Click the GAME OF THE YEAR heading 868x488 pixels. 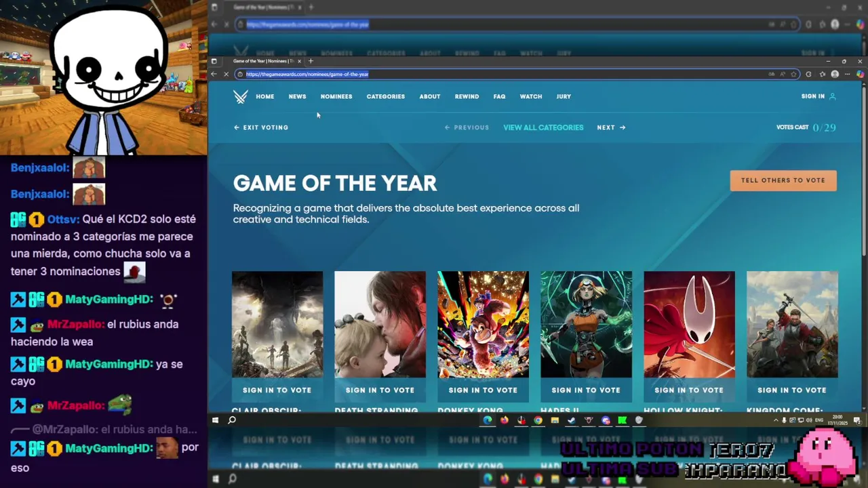335,183
